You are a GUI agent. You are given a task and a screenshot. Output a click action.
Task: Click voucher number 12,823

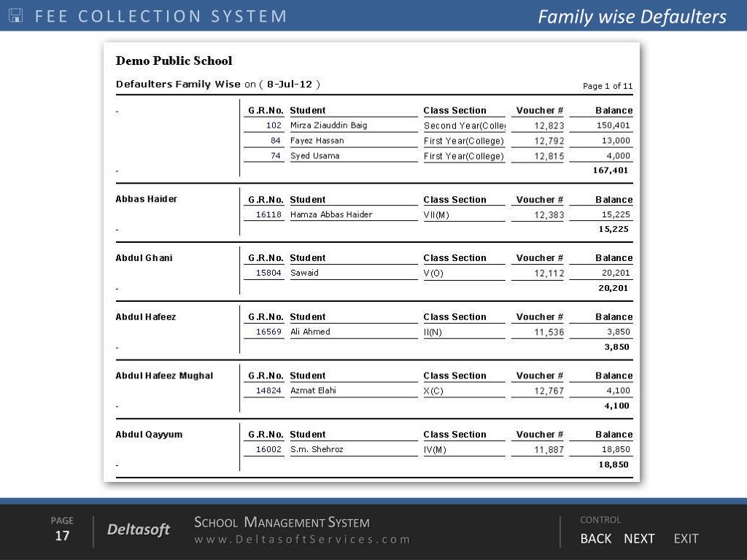(549, 125)
